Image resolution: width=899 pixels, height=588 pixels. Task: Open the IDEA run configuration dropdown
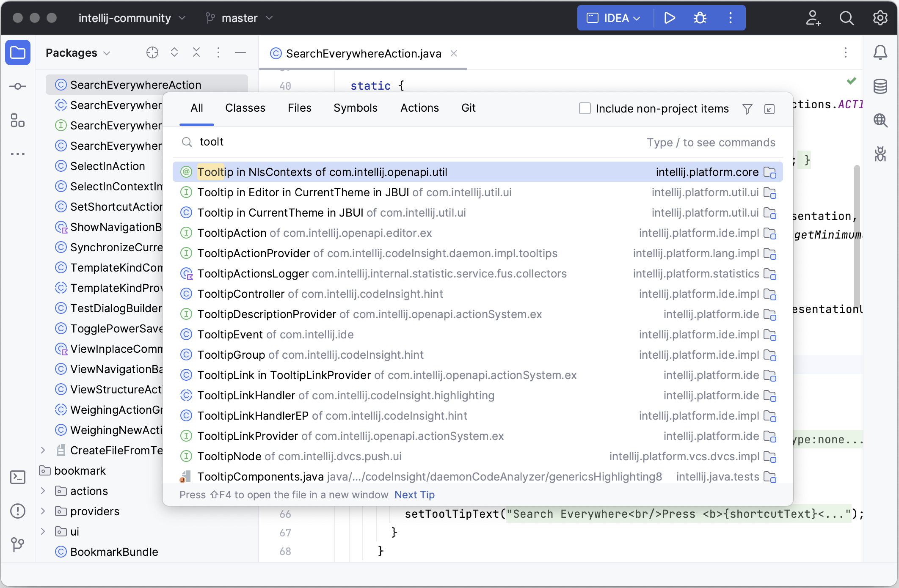pyautogui.click(x=614, y=18)
